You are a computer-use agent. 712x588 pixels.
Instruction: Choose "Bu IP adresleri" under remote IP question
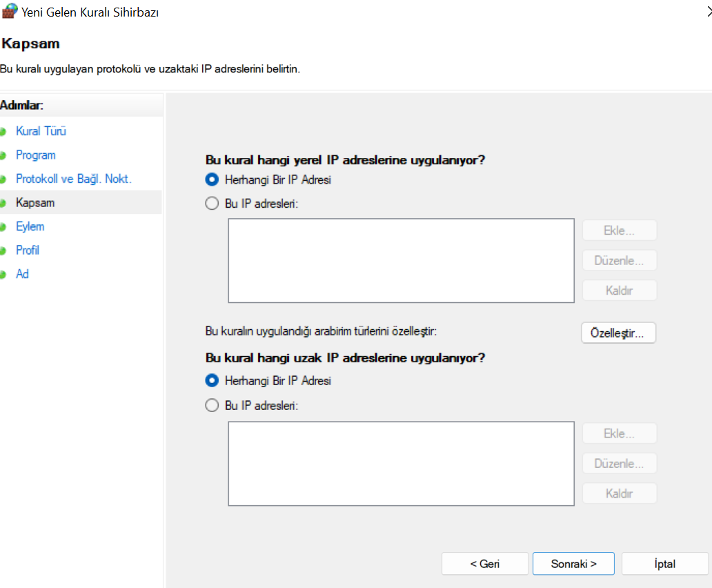(x=212, y=406)
